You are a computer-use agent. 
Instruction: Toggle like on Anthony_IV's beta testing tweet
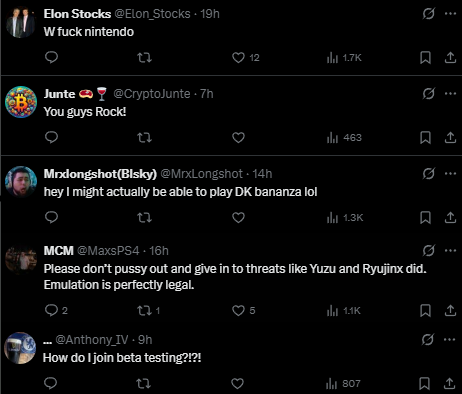237,384
